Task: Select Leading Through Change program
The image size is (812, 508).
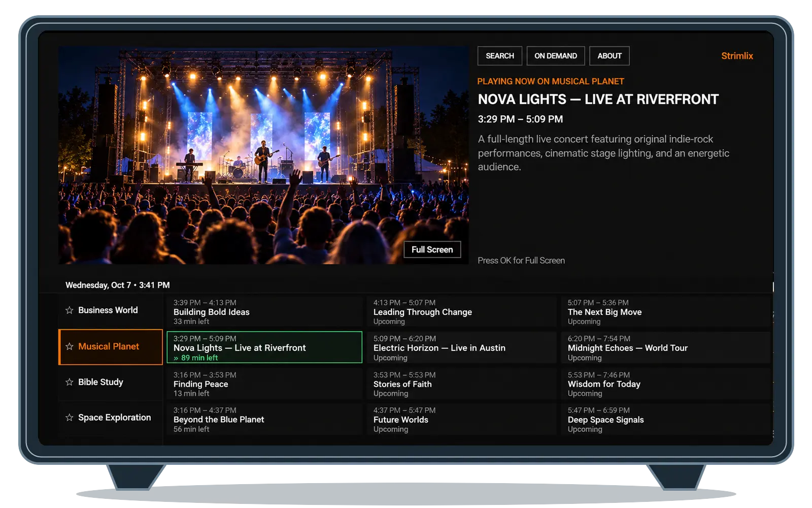Action: [461, 311]
